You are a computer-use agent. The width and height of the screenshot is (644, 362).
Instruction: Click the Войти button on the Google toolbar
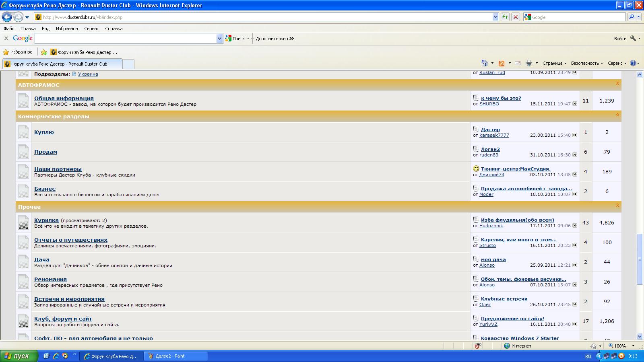click(x=620, y=39)
